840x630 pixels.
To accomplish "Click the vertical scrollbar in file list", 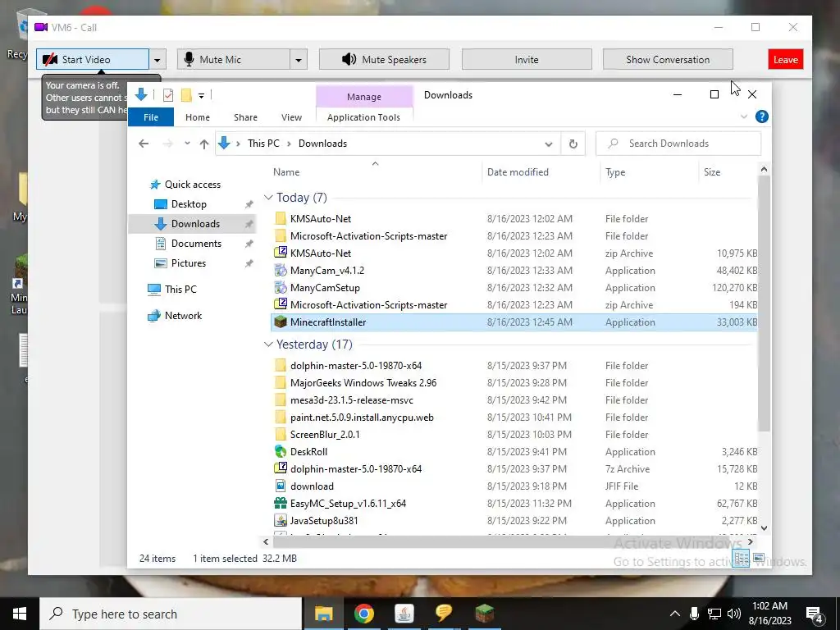I will click(764, 304).
